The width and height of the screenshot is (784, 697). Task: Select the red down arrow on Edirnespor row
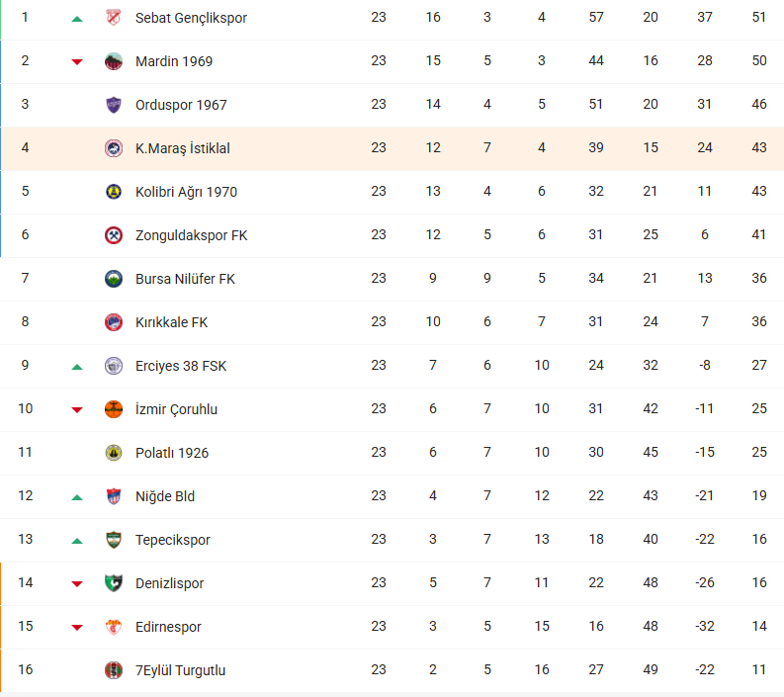(77, 628)
